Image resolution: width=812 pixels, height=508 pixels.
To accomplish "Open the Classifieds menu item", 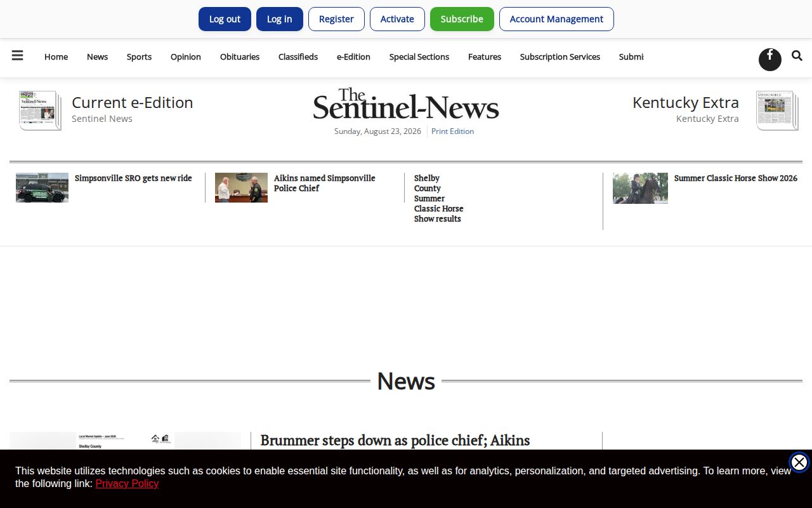I will pyautogui.click(x=298, y=57).
